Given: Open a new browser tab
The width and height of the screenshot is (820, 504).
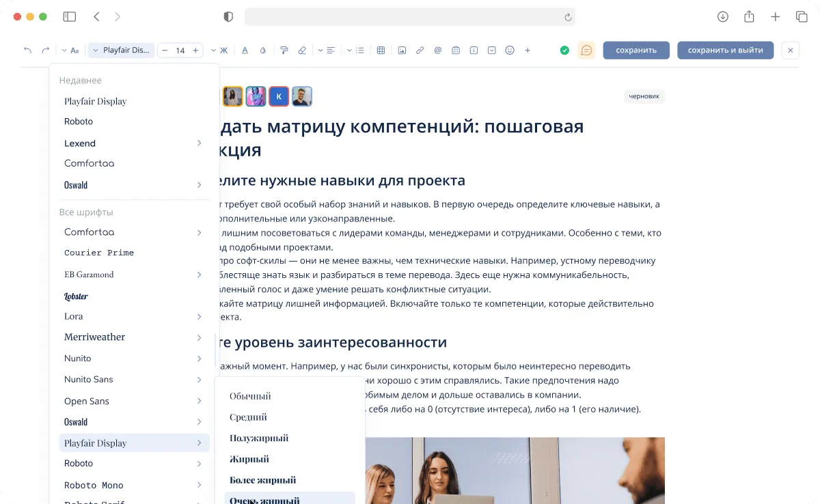Looking at the screenshot, I should [776, 16].
